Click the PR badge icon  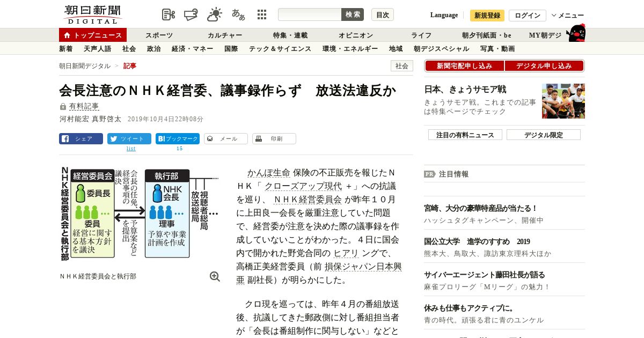click(430, 174)
